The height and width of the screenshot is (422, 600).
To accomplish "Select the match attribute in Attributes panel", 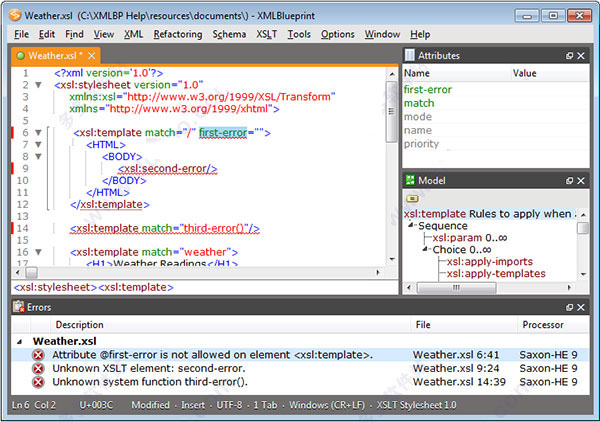I will point(419,103).
